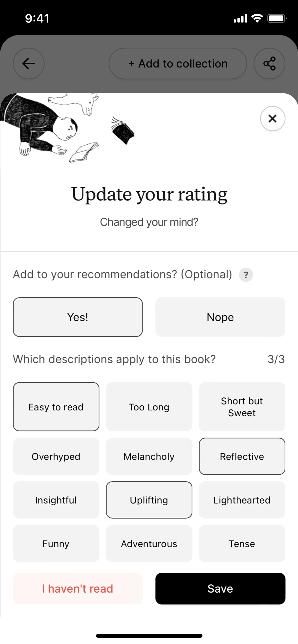Toggle the Melancholy tag
This screenshot has height=644, width=298.
coord(149,456)
